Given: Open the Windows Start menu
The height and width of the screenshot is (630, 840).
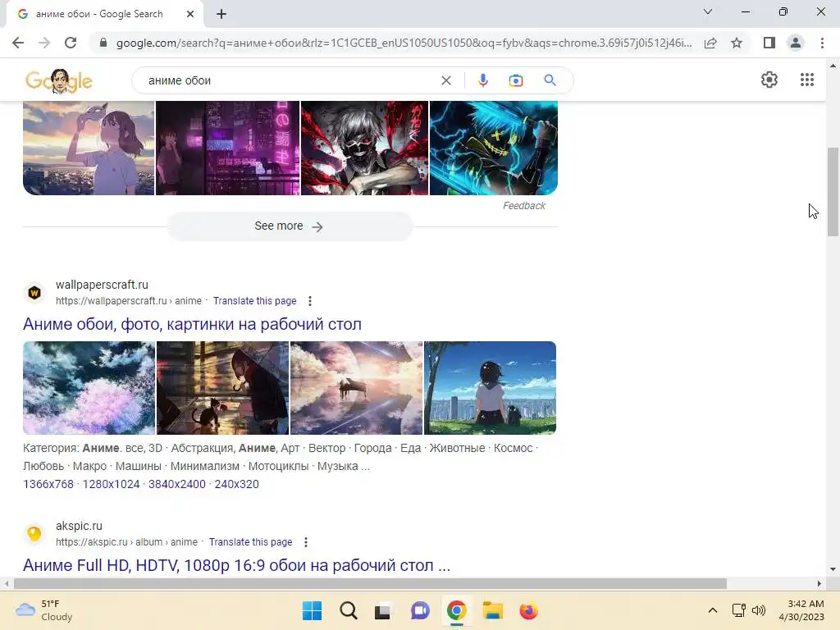Looking at the screenshot, I should click(x=312, y=610).
